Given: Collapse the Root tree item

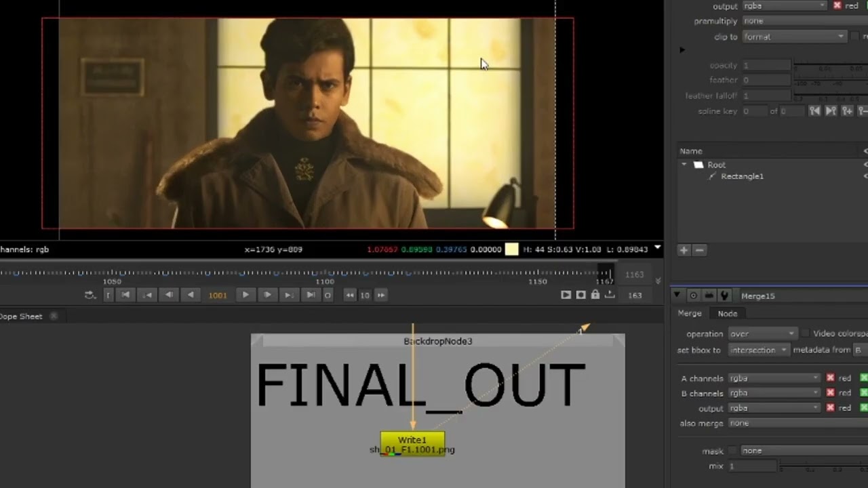Looking at the screenshot, I should (x=684, y=165).
